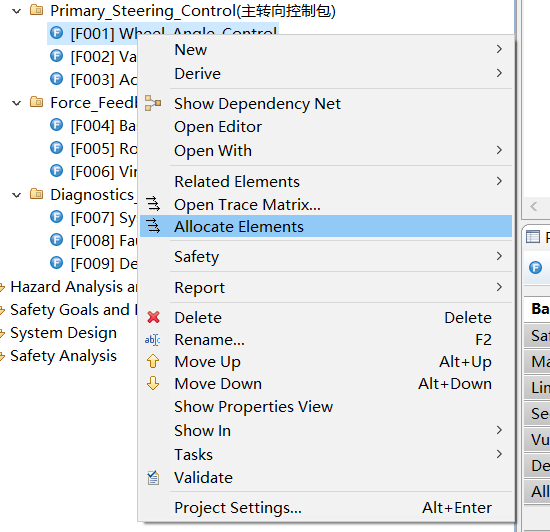Click the F007 function icon

click(x=56, y=217)
